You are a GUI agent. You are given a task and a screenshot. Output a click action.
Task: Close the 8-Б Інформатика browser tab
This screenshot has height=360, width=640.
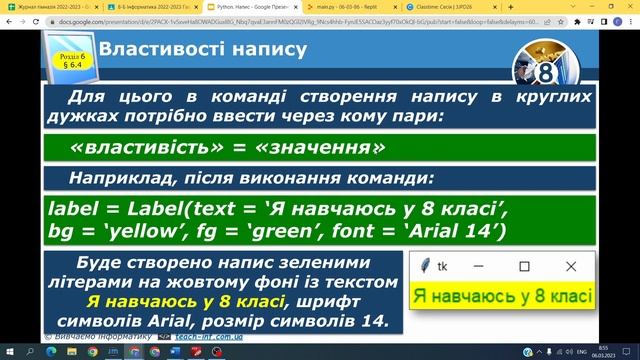pyautogui.click(x=196, y=7)
